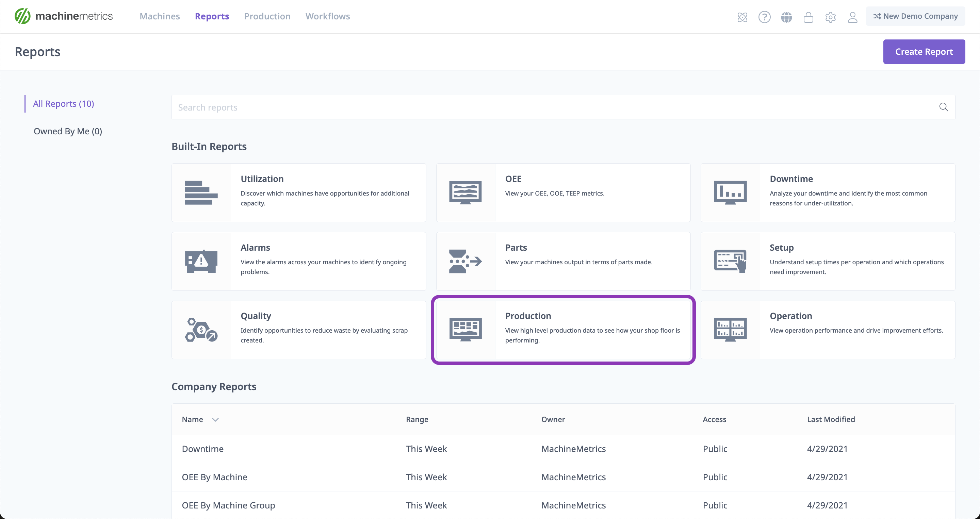Click the Parts report hourglass arrow icon
The height and width of the screenshot is (519, 980).
(465, 261)
